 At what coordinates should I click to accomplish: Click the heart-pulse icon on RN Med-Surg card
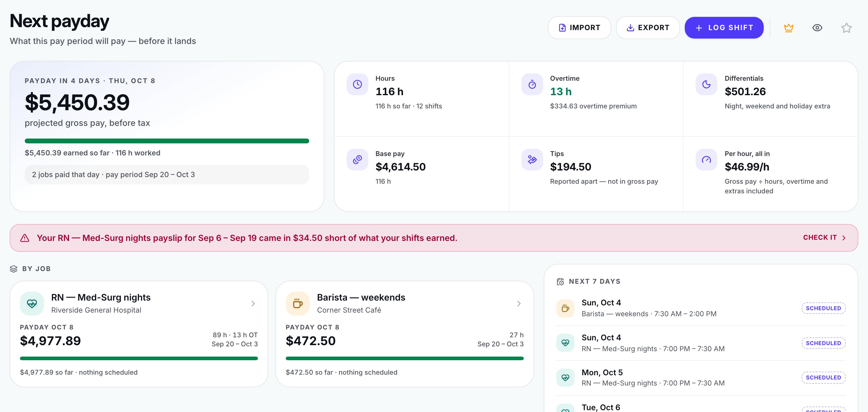click(32, 304)
